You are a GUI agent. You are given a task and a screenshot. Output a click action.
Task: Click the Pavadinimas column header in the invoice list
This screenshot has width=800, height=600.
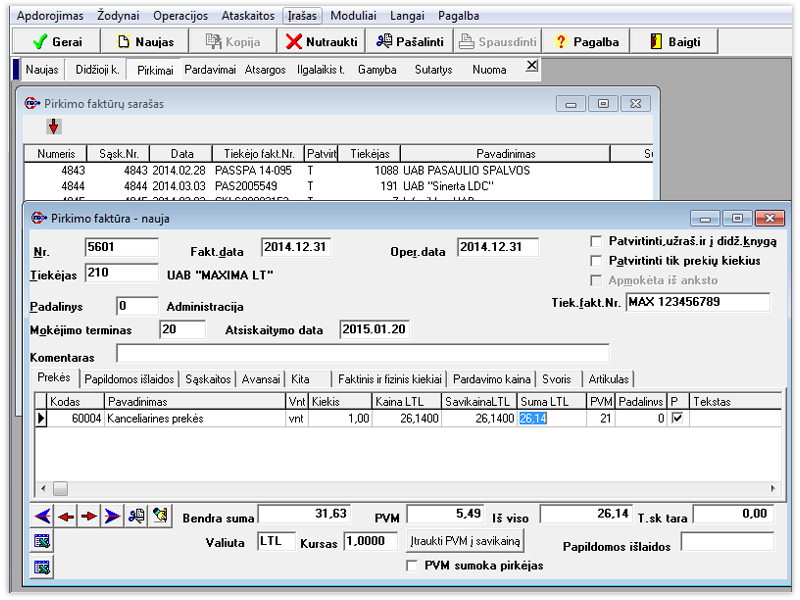click(x=505, y=154)
